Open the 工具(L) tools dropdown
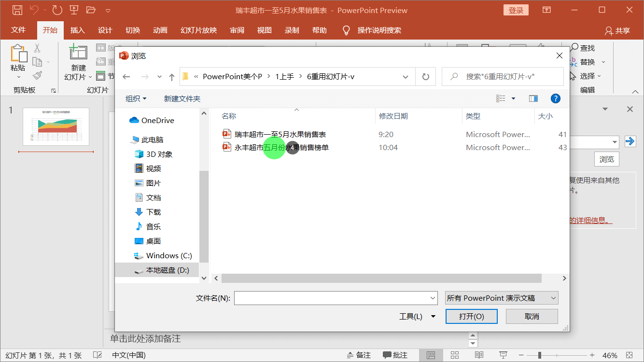Image resolution: width=644 pixels, height=362 pixels. point(418,317)
